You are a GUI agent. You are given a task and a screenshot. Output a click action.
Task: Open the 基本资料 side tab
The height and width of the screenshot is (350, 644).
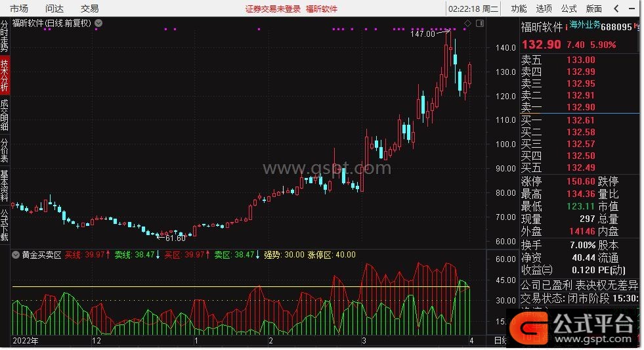coord(5,186)
